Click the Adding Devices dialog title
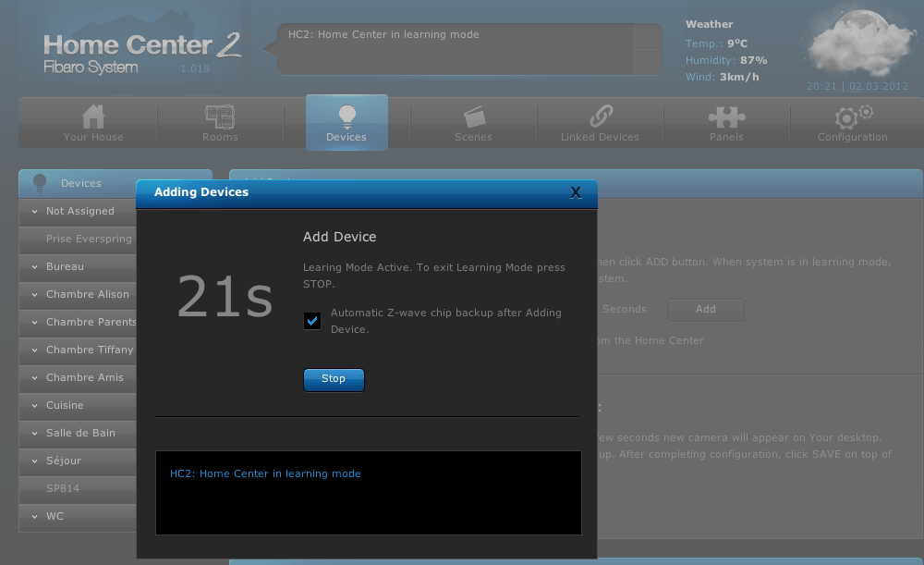Image resolution: width=924 pixels, height=565 pixels. point(201,192)
